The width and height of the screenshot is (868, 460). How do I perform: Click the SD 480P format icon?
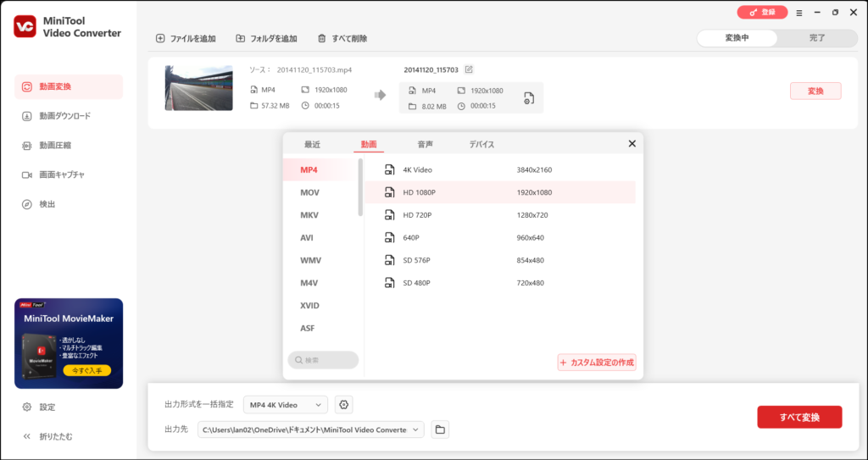click(390, 283)
